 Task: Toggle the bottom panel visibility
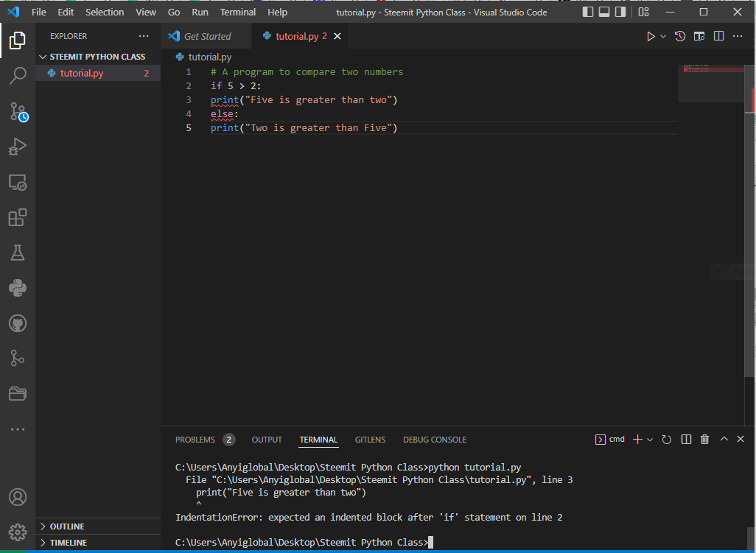click(604, 12)
